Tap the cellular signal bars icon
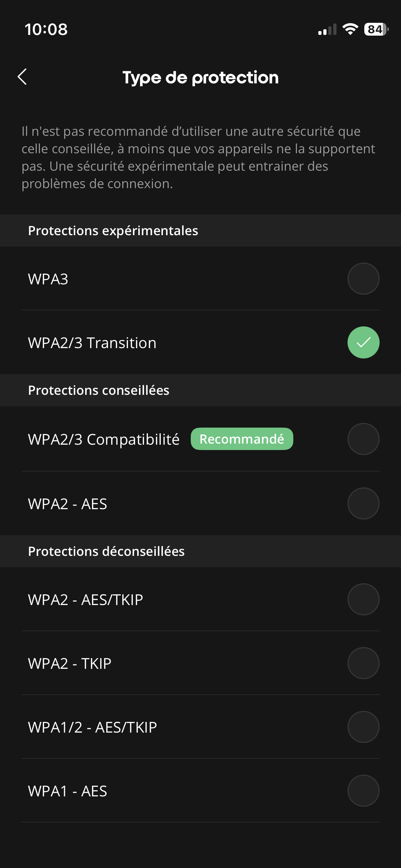Image resolution: width=401 pixels, height=868 pixels. pos(327,30)
